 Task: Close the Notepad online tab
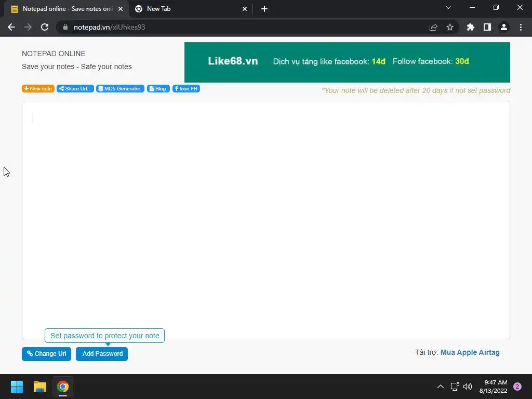point(121,9)
